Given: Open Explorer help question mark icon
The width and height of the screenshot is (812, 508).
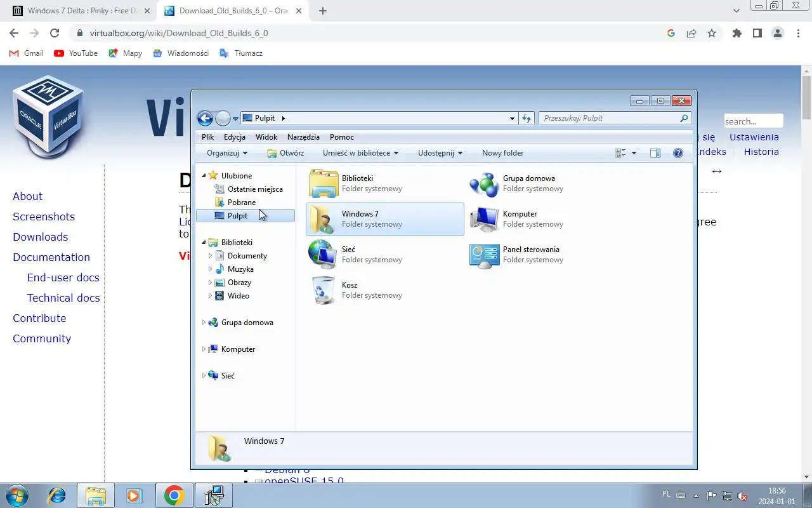Looking at the screenshot, I should click(x=678, y=153).
